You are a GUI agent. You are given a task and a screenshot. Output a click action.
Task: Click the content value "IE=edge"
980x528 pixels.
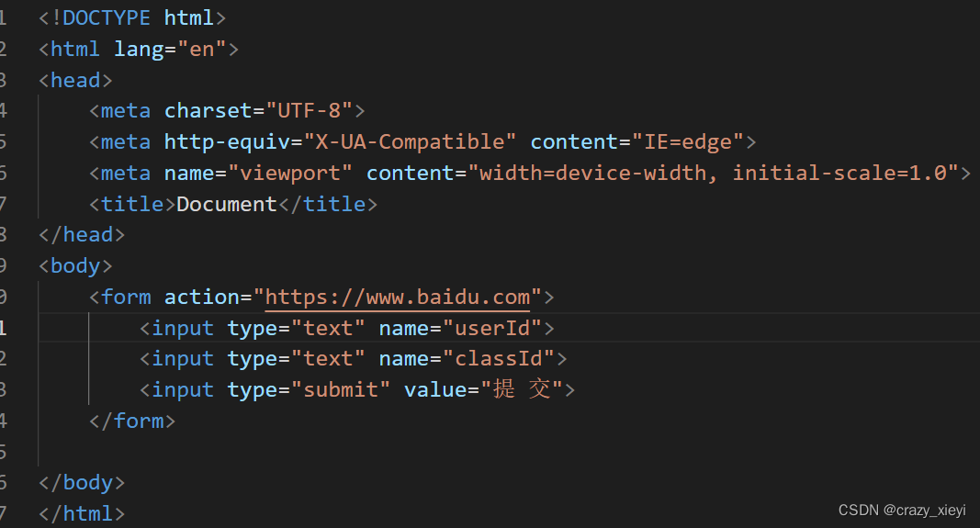(688, 142)
